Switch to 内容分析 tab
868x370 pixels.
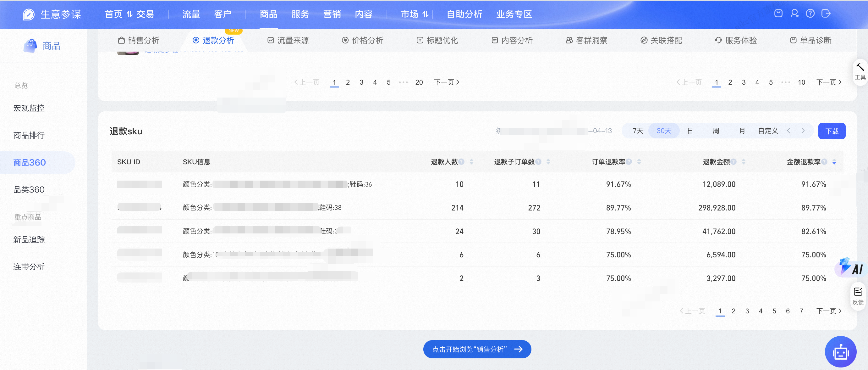tap(512, 41)
